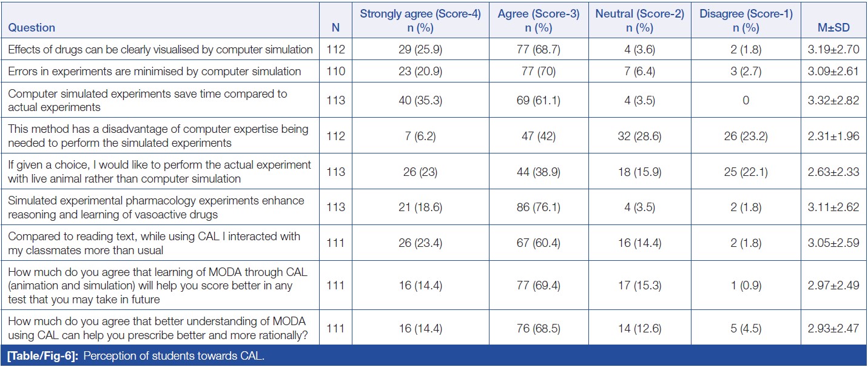Click the question about interacting with classmates
This screenshot has height=367, width=868.
click(x=154, y=243)
